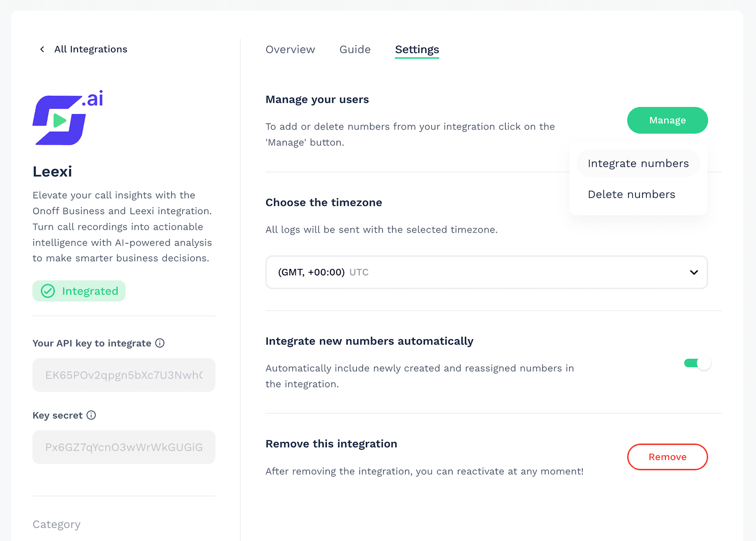
Task: Click info icon beside Key secret
Action: click(91, 415)
